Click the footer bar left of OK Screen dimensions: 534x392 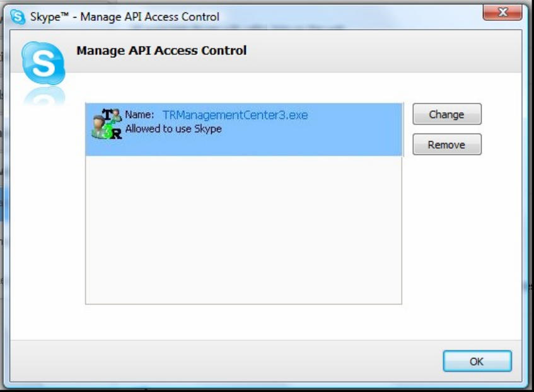coord(226,361)
